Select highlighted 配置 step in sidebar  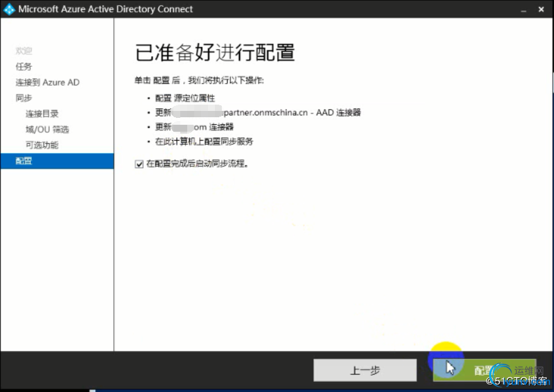coord(57,161)
